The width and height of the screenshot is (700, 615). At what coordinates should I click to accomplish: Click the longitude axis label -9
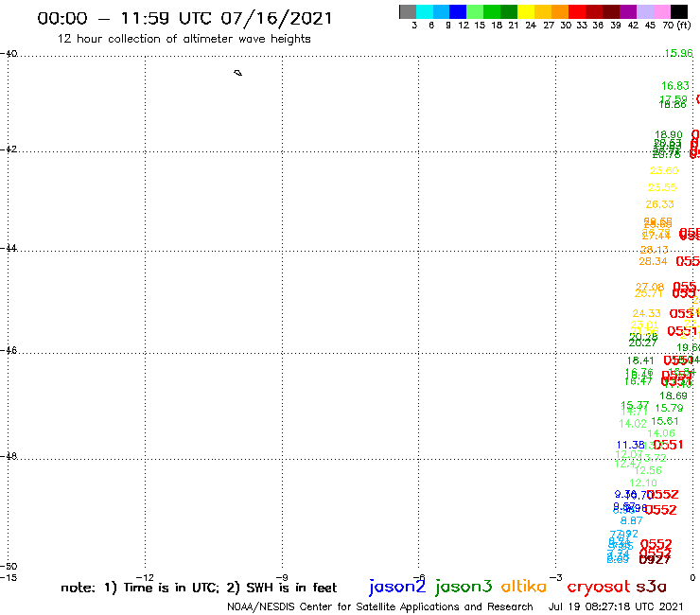[x=282, y=577]
